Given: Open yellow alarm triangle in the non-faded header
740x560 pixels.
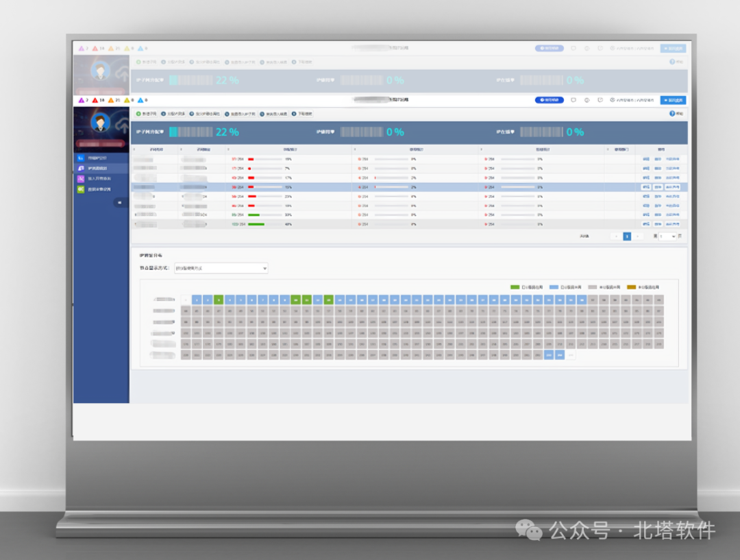Looking at the screenshot, I should click(126, 100).
